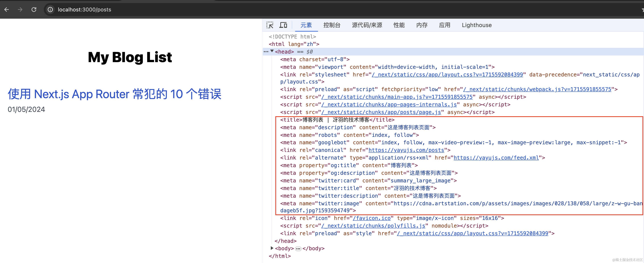Screen dimensions: 644x263
Task: Switch to the 控制台 console tab
Action: [x=332, y=25]
